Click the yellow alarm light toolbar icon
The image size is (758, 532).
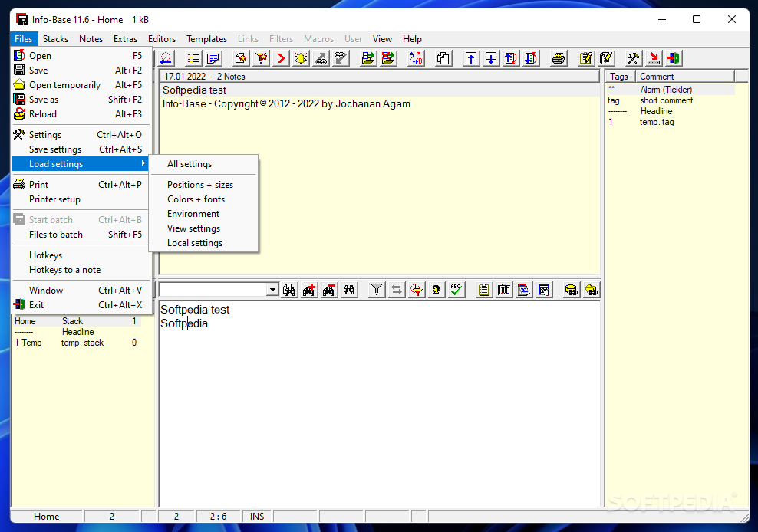tap(301, 58)
